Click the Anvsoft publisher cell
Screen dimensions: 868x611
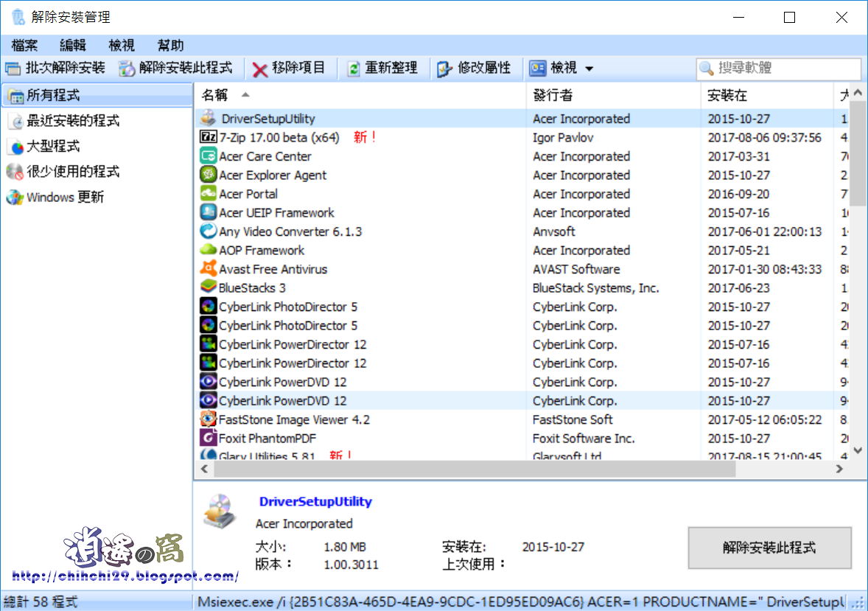[553, 231]
